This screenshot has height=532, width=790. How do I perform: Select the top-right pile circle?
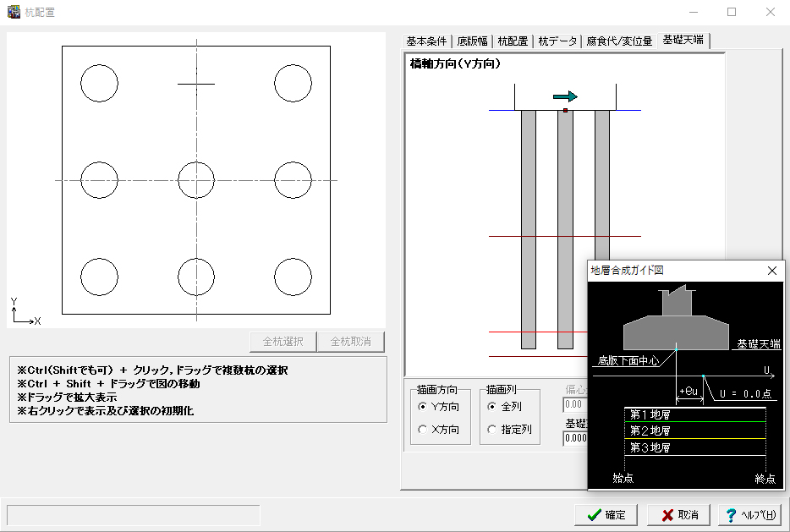(293, 83)
